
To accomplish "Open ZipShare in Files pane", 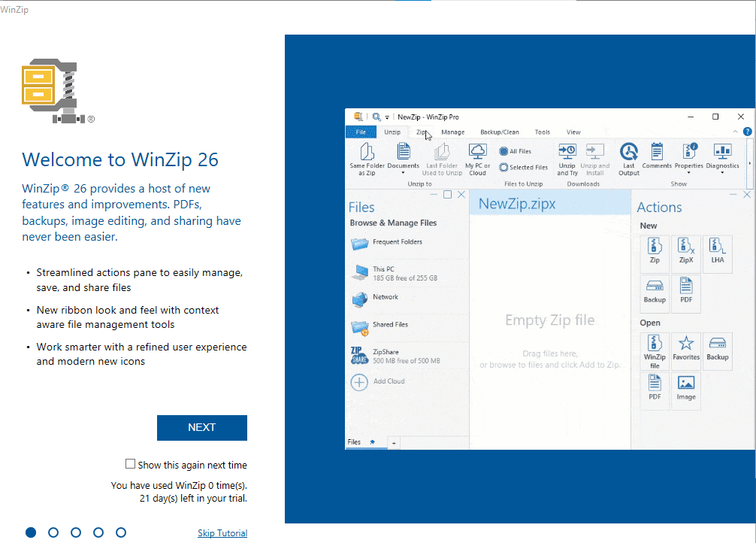I will click(x=407, y=356).
